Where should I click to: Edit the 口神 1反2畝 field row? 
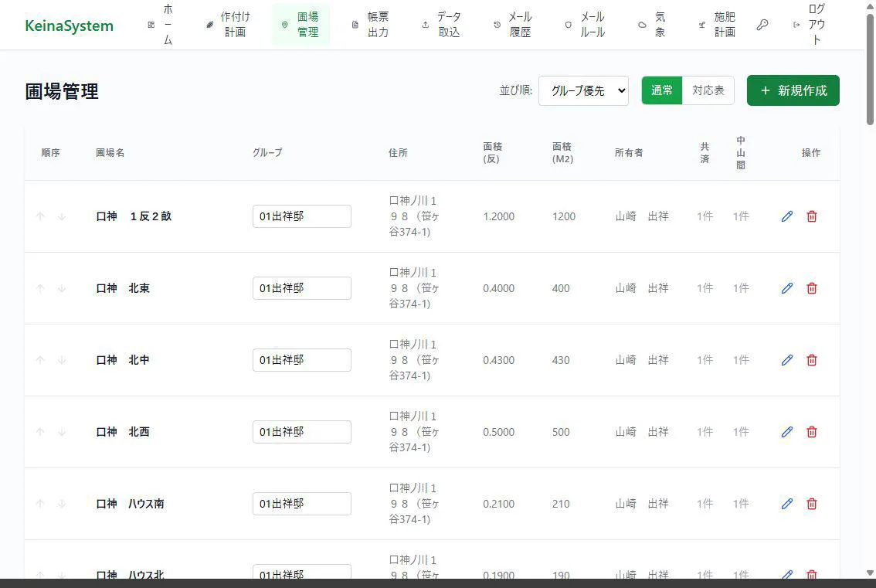click(x=786, y=216)
